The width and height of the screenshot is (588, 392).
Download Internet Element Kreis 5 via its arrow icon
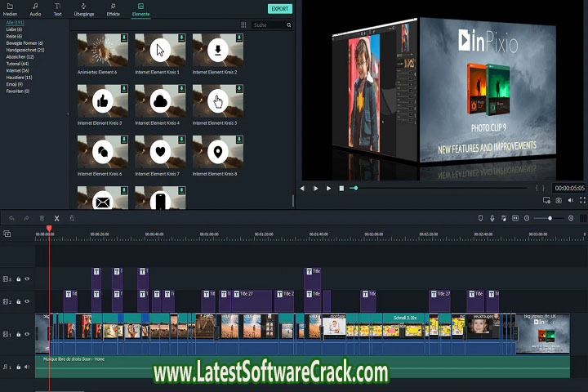tap(239, 88)
